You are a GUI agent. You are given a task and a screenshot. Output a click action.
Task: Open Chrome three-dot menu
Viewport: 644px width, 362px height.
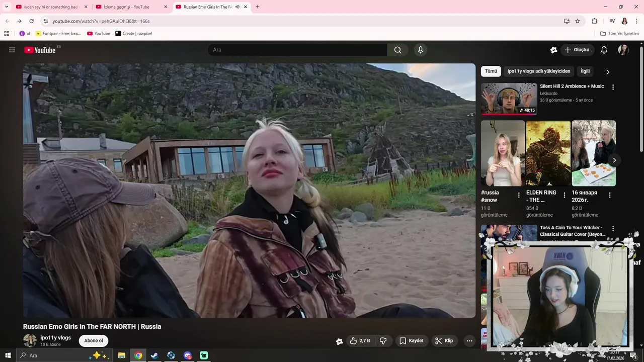coord(636,21)
